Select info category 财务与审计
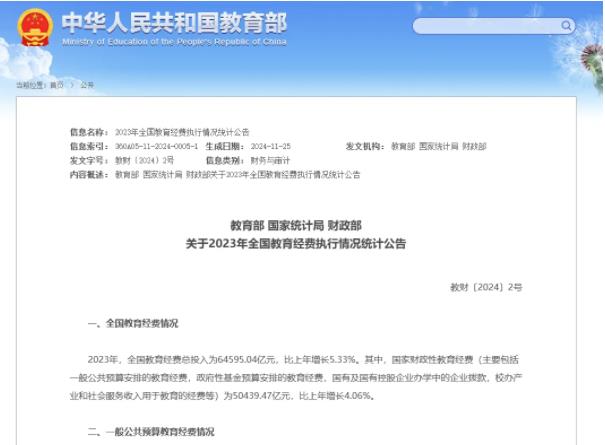The width and height of the screenshot is (605, 445). click(x=270, y=160)
